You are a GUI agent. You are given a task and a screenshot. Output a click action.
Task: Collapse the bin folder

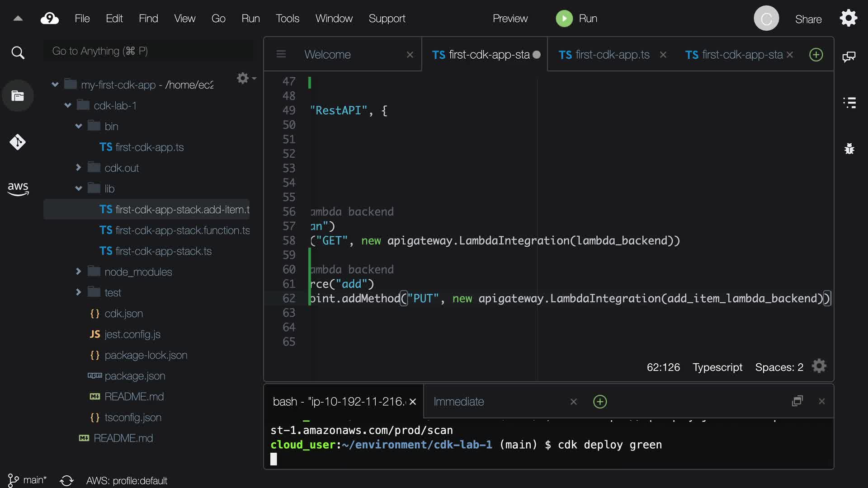pos(79,126)
